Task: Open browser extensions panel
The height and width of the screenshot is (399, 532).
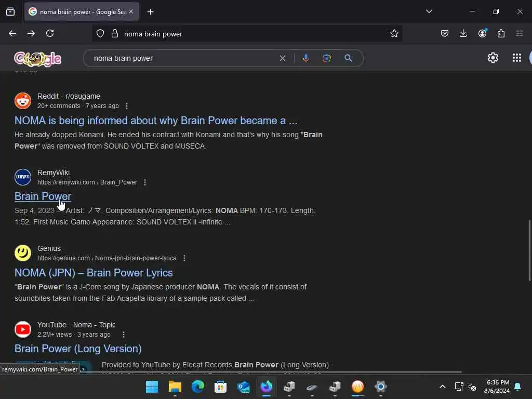Action: coord(501,33)
